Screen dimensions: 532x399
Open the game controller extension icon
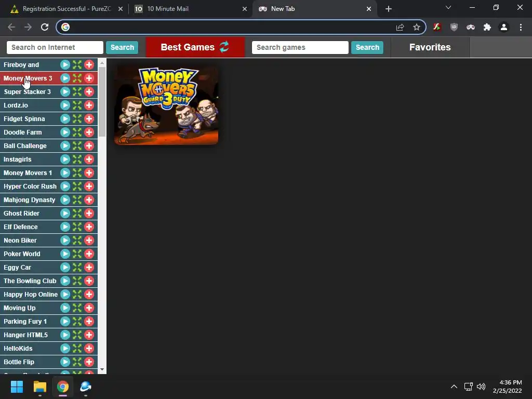click(x=471, y=27)
